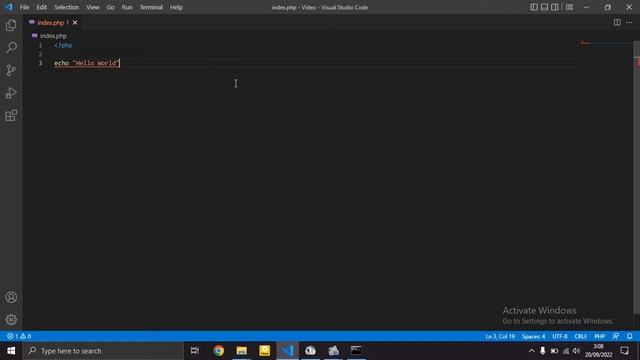Show hidden system tray icons

click(531, 351)
